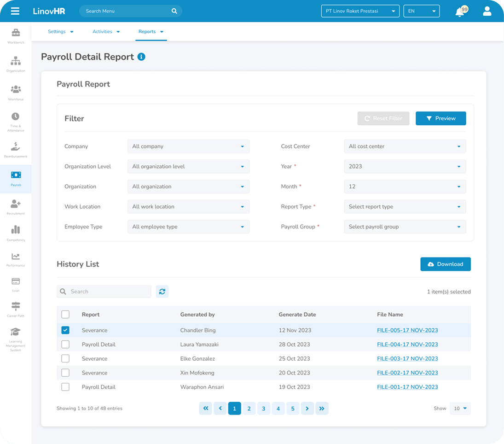Change the Show entries selector from 10
Viewport: 504px width, 444px height.
(x=460, y=408)
